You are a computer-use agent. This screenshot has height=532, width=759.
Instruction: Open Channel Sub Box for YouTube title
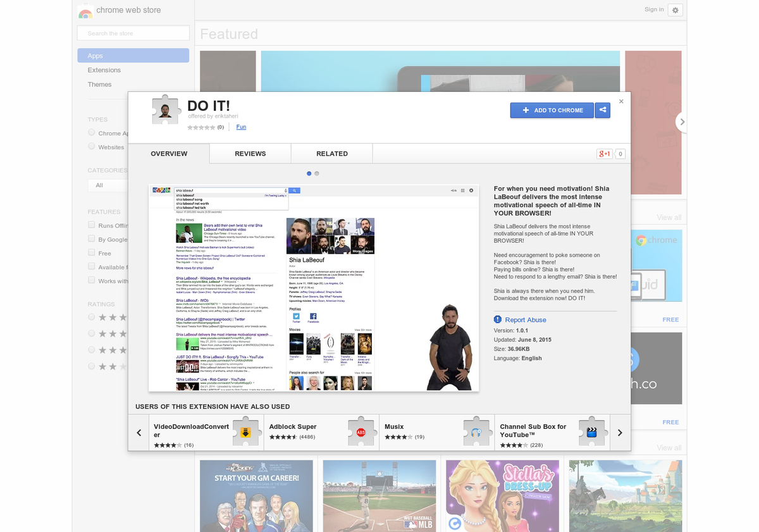533,431
